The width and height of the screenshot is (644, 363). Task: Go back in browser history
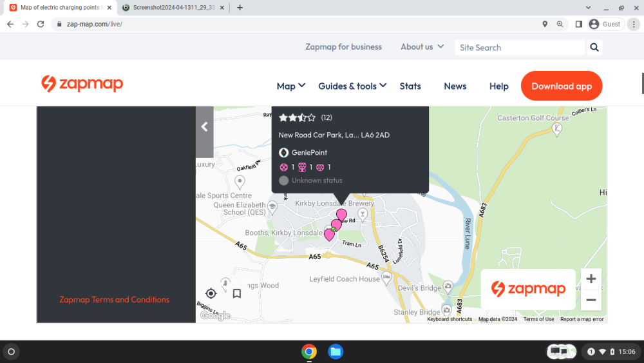pos(10,25)
